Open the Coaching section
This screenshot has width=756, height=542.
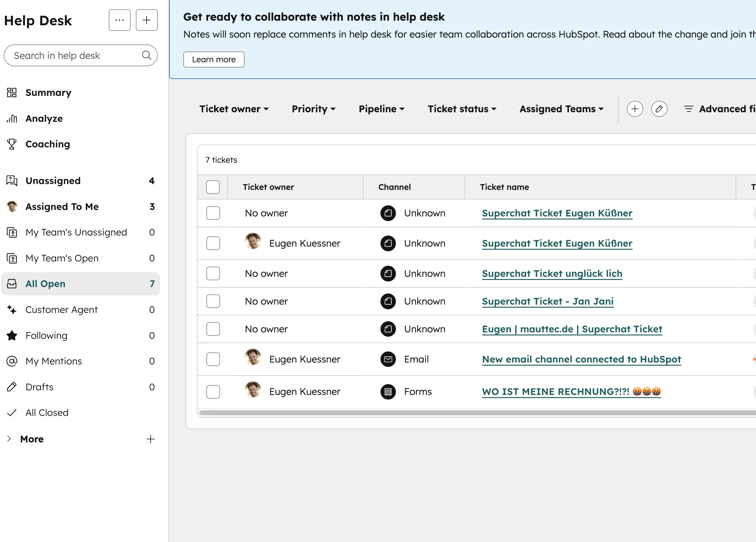(48, 144)
